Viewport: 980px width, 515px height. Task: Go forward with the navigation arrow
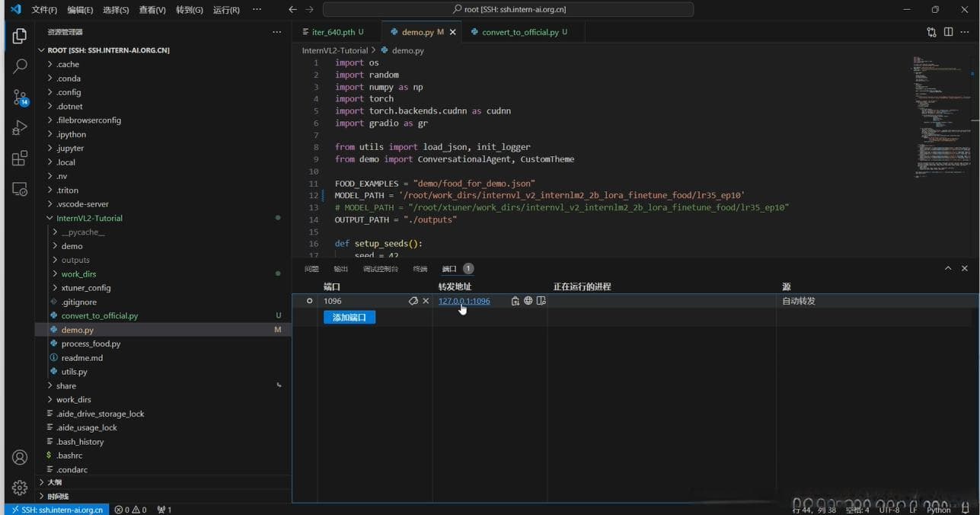point(309,10)
